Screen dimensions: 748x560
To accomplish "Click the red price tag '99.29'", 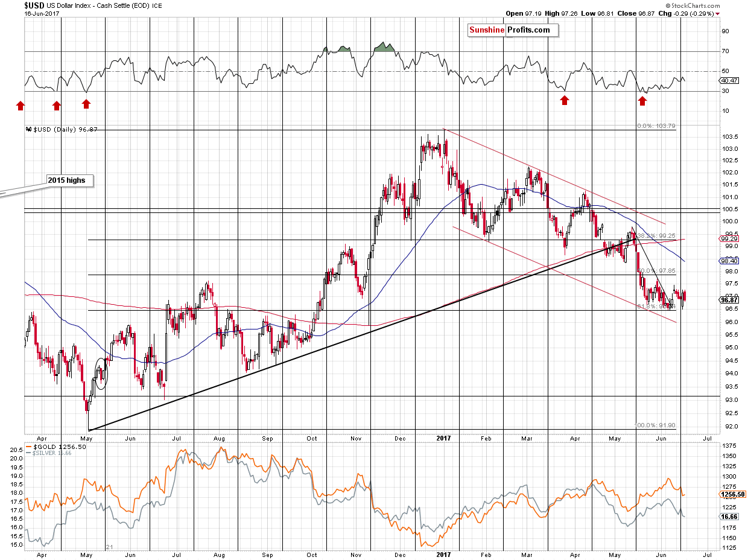I will click(729, 239).
